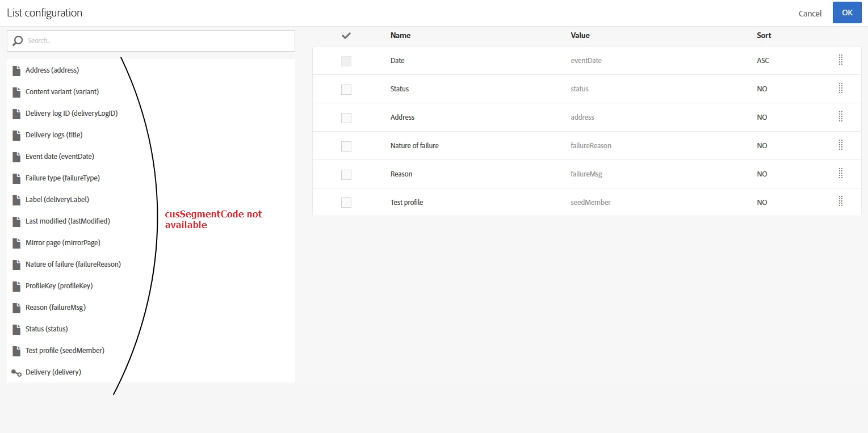
Task: Click the file icon beside Status (status)
Action: point(16,329)
